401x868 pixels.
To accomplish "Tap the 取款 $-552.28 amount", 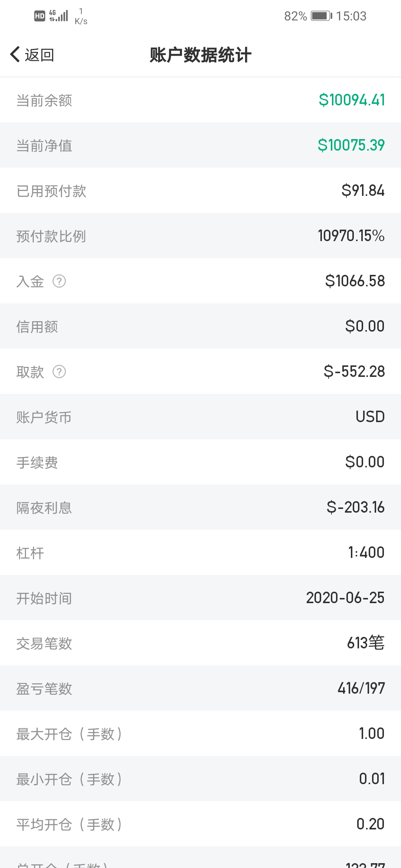I will (x=354, y=372).
